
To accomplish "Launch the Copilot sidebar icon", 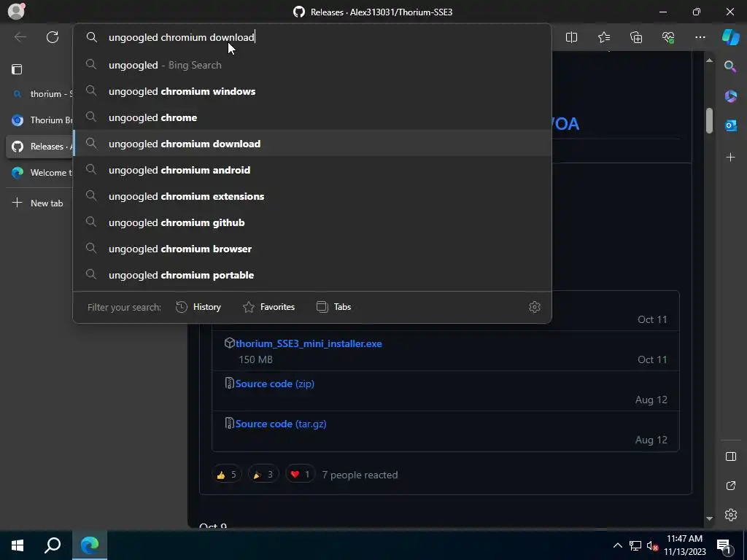I will pos(731,37).
